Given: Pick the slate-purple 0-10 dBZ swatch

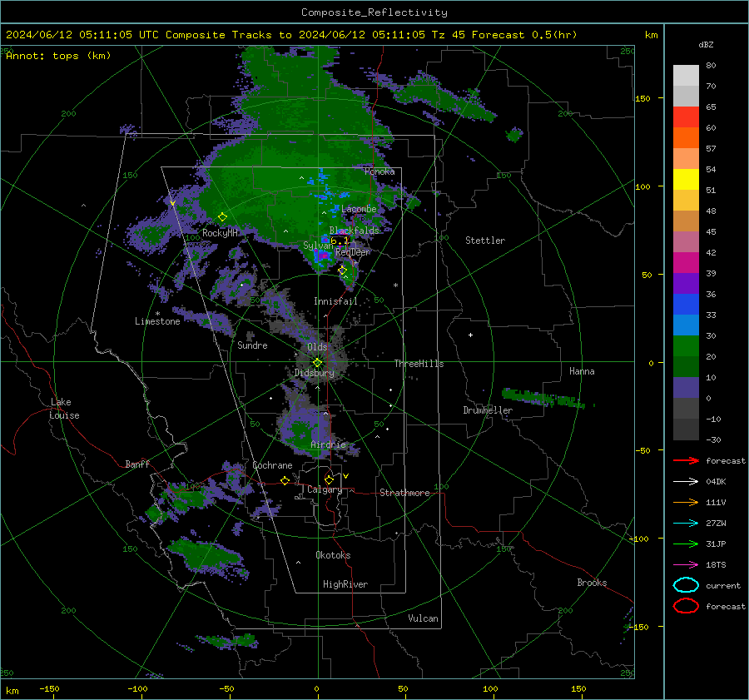Looking at the screenshot, I should [x=686, y=388].
